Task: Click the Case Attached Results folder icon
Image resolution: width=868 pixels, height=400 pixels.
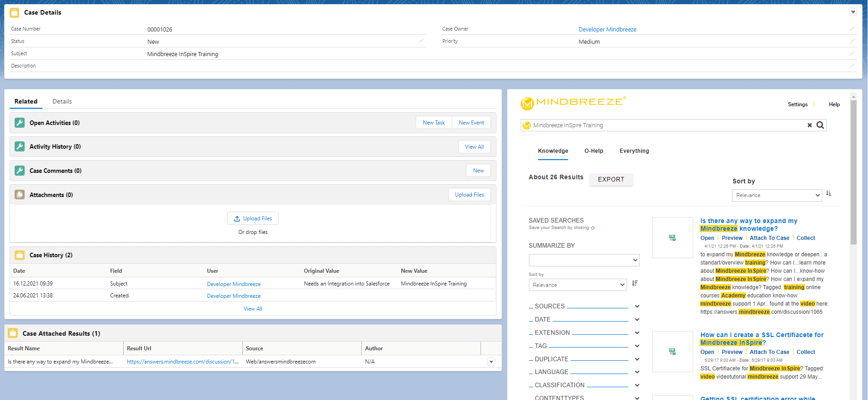Action: coord(13,333)
